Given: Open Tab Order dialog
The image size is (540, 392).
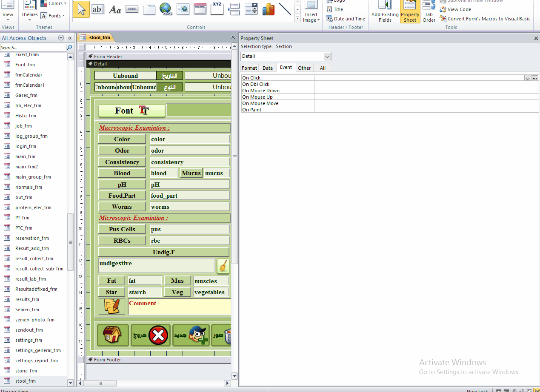Looking at the screenshot, I should pyautogui.click(x=429, y=11).
